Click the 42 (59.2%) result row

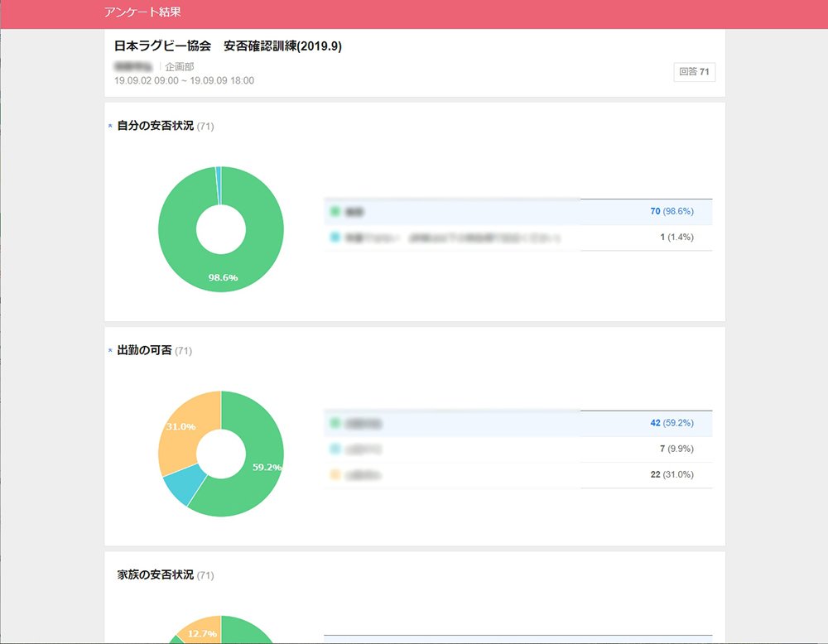pos(518,423)
